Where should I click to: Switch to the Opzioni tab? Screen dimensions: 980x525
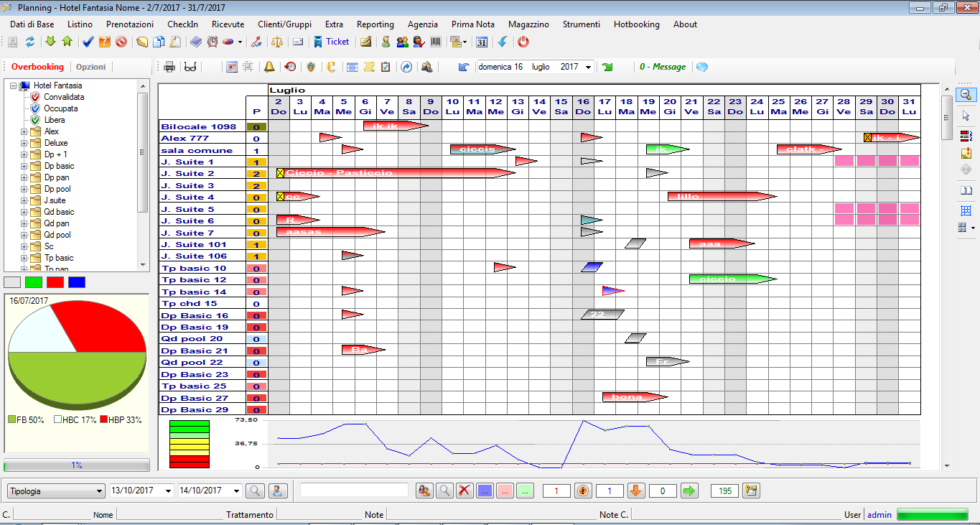click(91, 67)
